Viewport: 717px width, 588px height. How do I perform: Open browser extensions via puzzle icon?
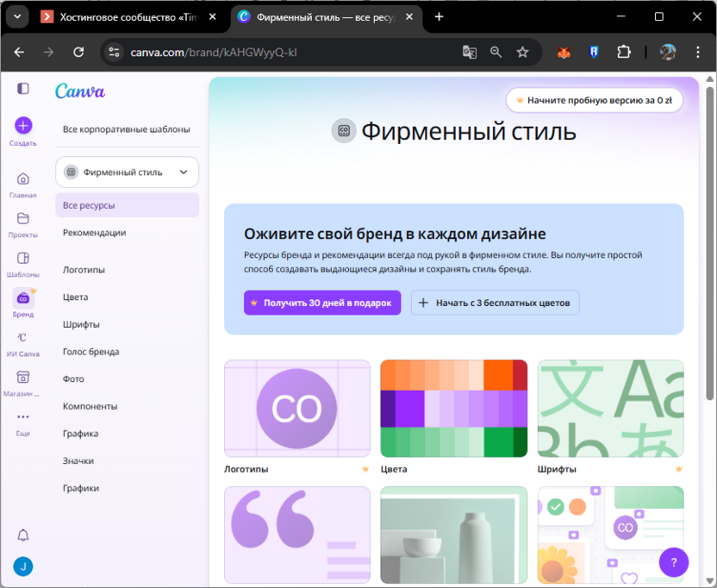[623, 53]
